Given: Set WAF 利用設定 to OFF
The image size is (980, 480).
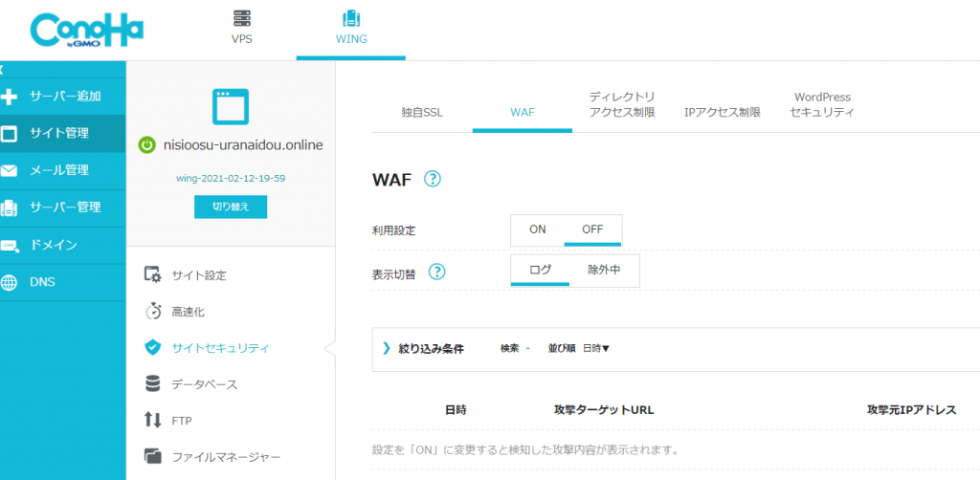Looking at the screenshot, I should (592, 229).
